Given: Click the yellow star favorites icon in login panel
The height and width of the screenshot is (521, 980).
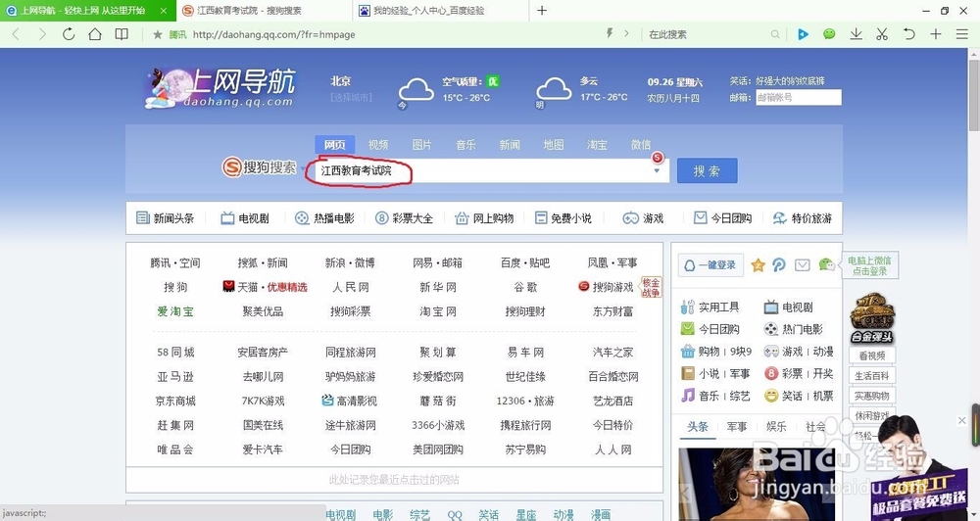Looking at the screenshot, I should pos(759,265).
